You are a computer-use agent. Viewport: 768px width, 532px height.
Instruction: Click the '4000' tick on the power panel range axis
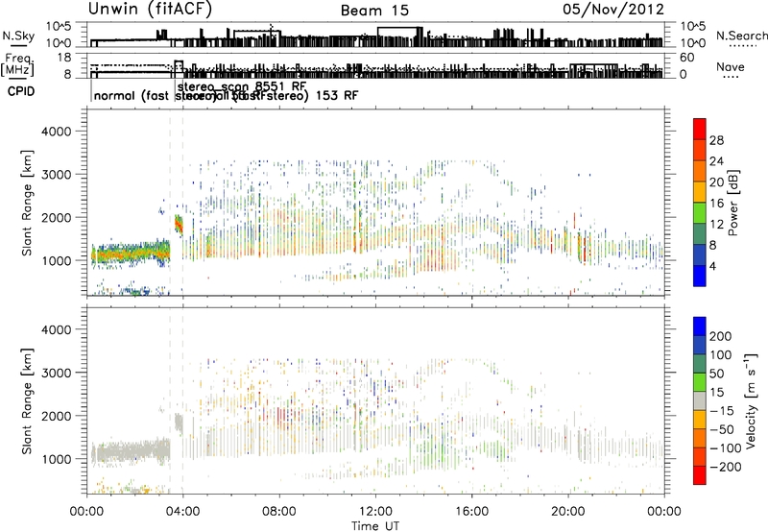tap(56, 132)
